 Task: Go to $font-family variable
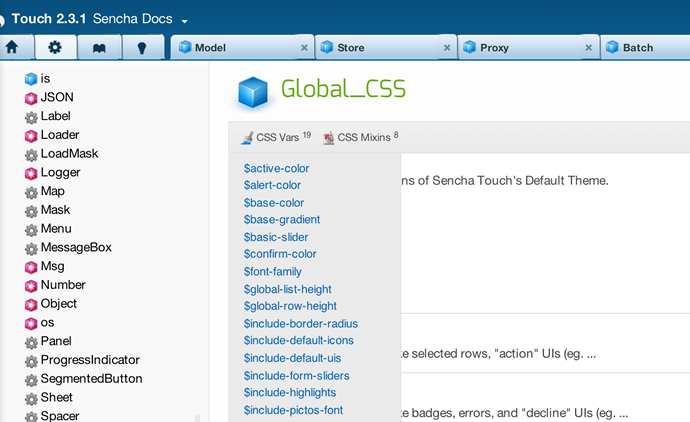click(x=272, y=272)
